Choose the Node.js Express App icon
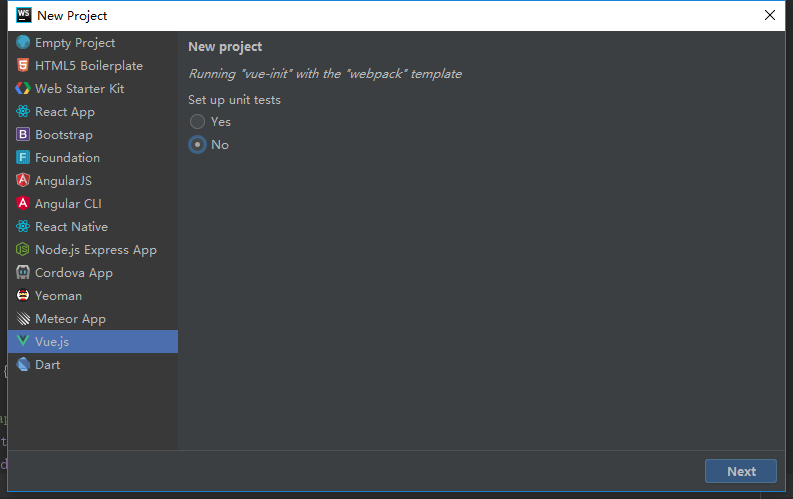Viewport: 793px width, 499px height. (23, 249)
